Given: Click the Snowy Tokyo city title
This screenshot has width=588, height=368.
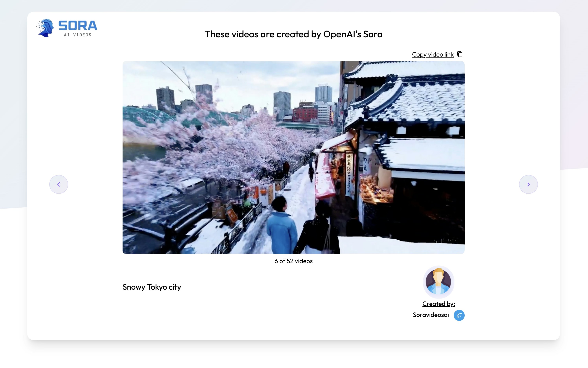Looking at the screenshot, I should 152,287.
